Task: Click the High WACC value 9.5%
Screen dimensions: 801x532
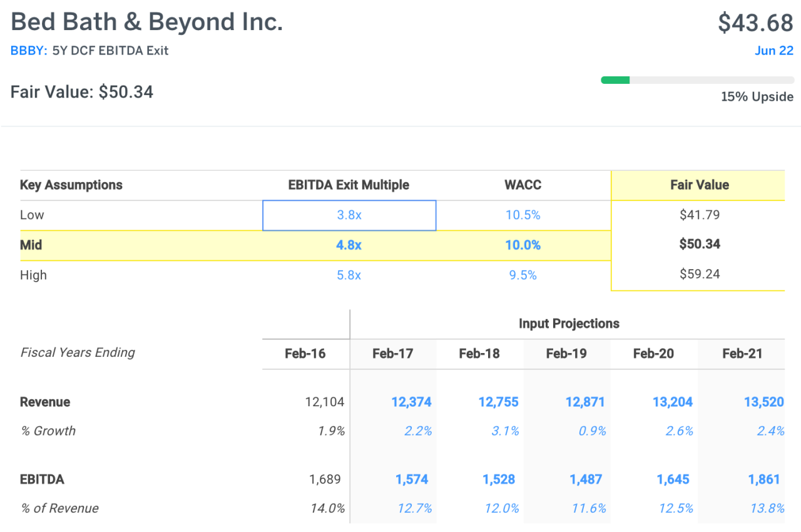Action: [523, 275]
